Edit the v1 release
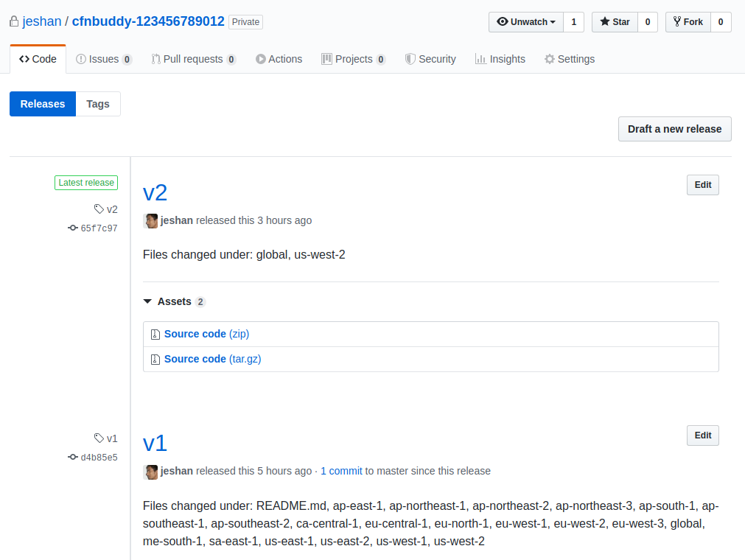Viewport: 745px width, 560px height. tap(703, 435)
